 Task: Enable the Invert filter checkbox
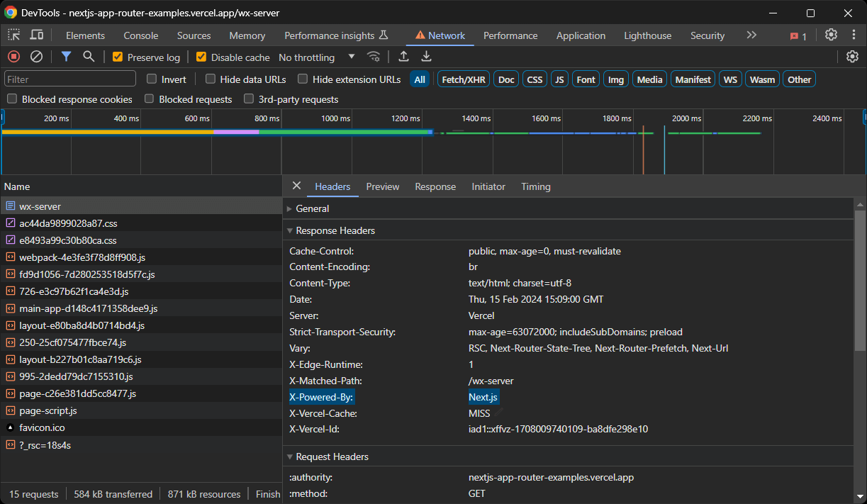[x=151, y=79]
